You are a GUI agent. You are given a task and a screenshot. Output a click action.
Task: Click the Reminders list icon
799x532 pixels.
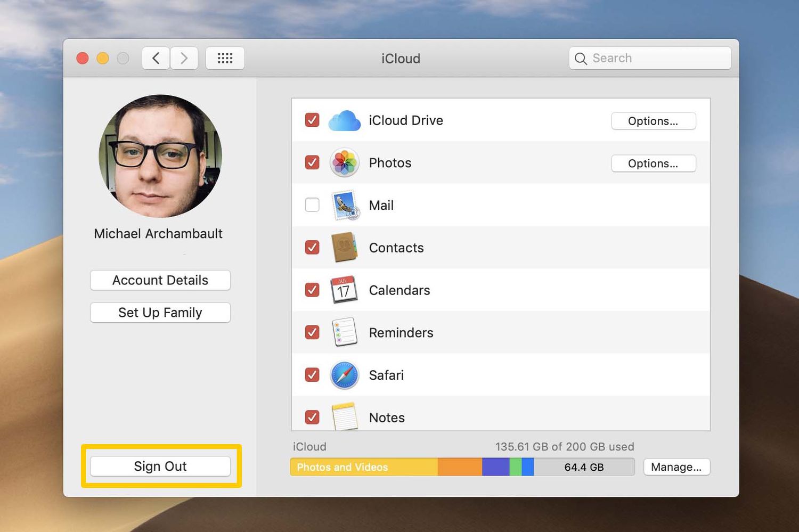(344, 333)
